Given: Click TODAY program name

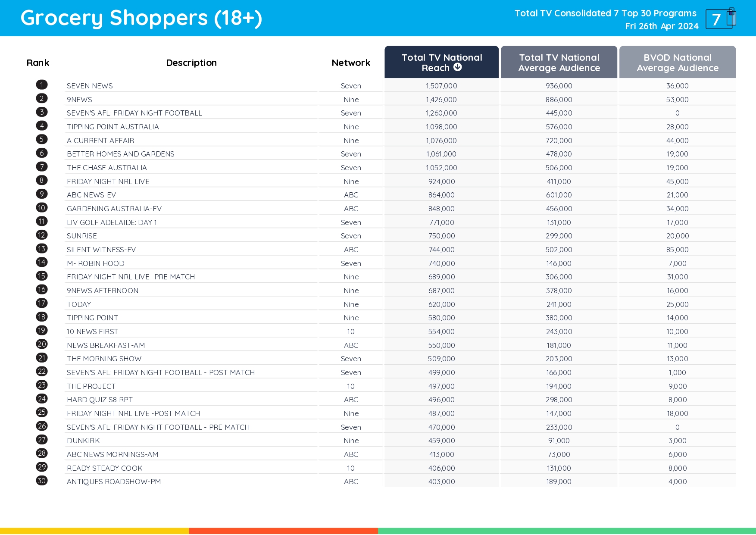Looking at the screenshot, I should click(x=79, y=304).
